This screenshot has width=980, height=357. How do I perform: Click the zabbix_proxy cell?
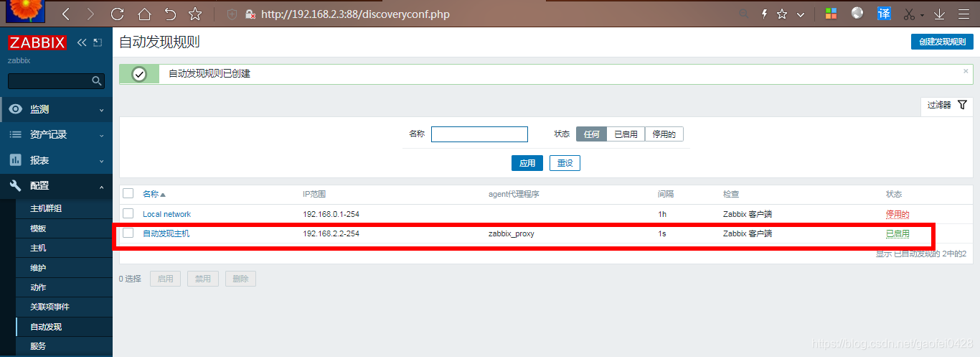tap(512, 233)
